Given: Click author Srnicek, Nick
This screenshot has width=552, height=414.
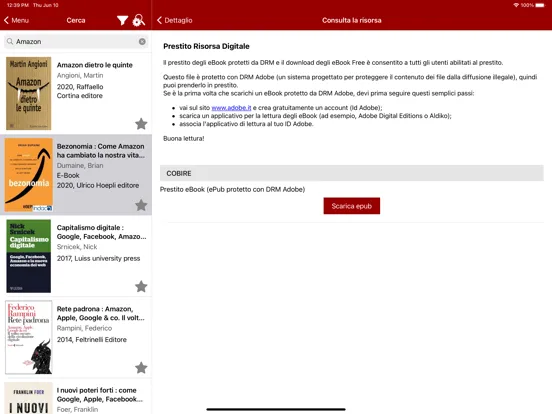Looking at the screenshot, I should click(77, 247).
